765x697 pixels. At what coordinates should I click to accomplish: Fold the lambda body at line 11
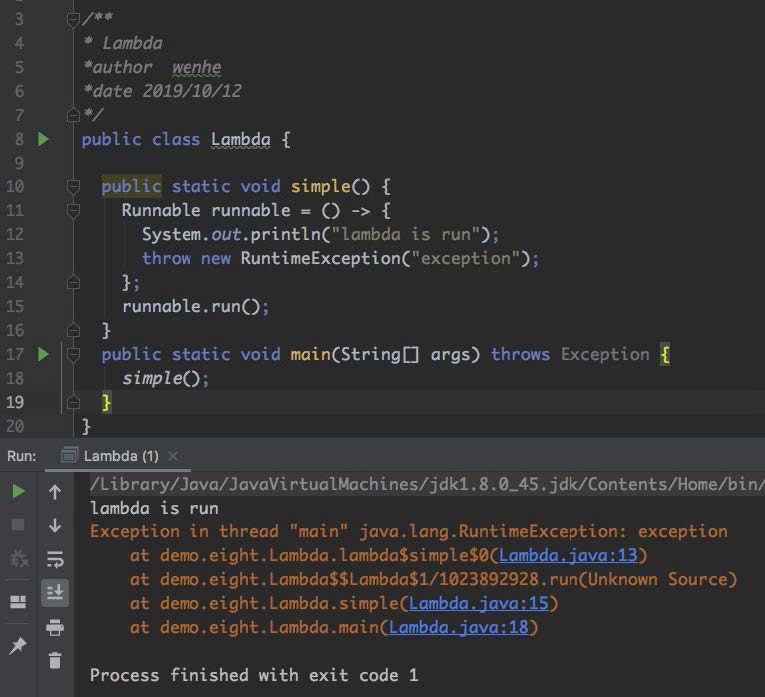[73, 210]
